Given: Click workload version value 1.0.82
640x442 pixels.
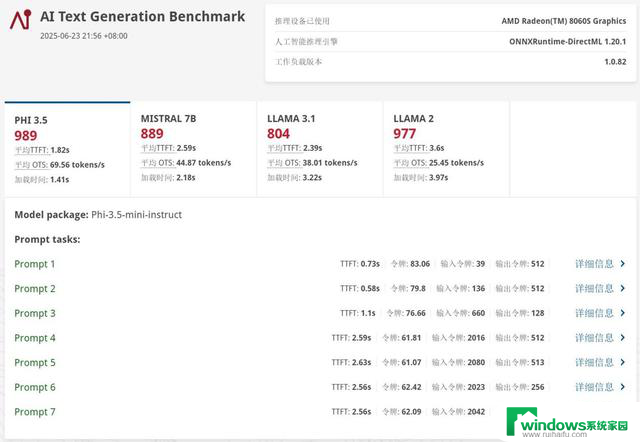Looking at the screenshot, I should [x=615, y=62].
